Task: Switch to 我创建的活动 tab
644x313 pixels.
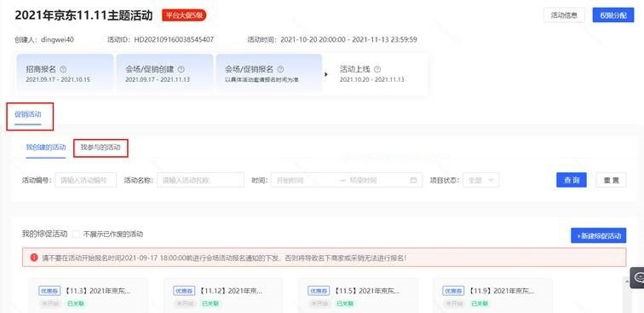Action: pos(46,148)
